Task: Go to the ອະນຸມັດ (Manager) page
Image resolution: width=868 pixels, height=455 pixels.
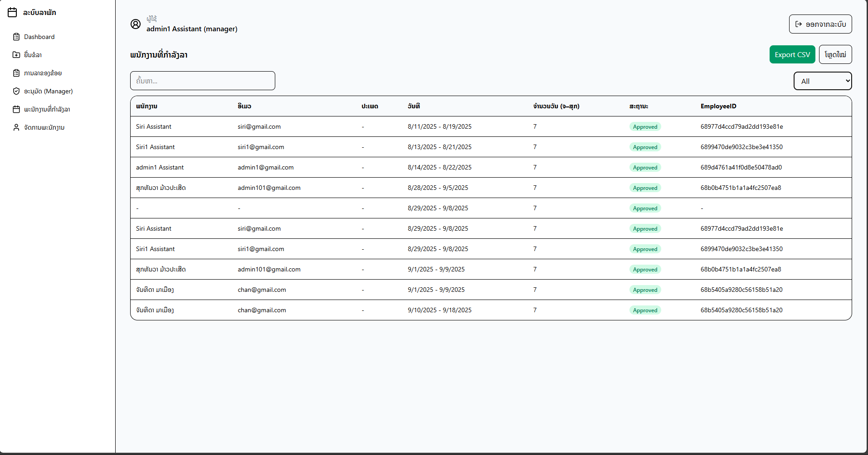Action: 48,91
